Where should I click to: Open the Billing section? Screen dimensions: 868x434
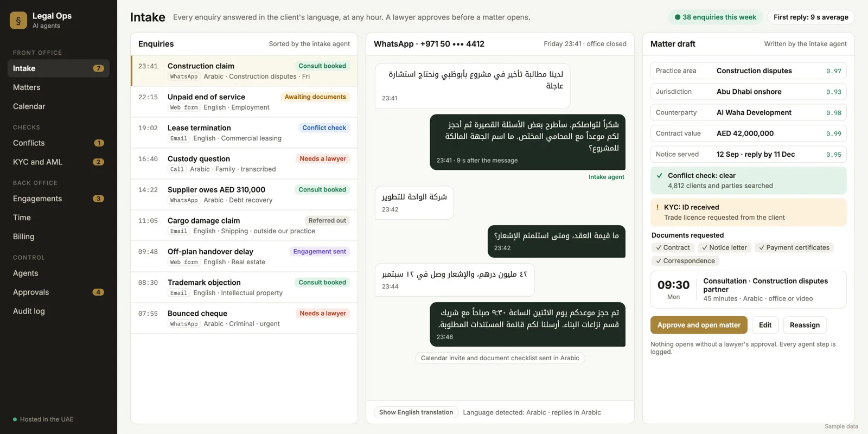pyautogui.click(x=59, y=237)
